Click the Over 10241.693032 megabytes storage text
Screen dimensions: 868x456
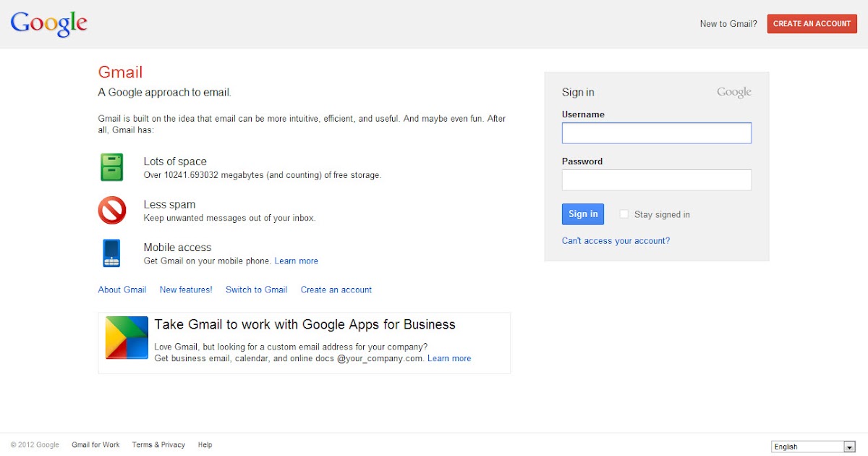point(263,175)
